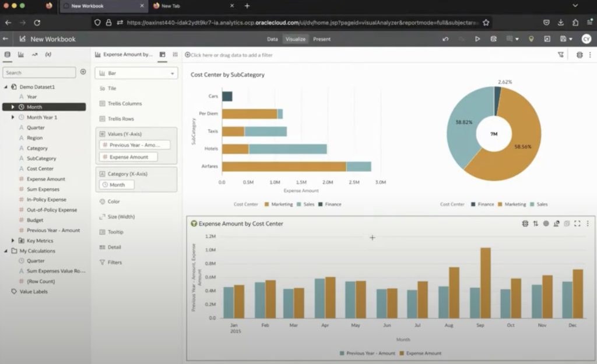Open the expense chart kebab menu
Image resolution: width=597 pixels, height=364 pixels.
(588, 224)
